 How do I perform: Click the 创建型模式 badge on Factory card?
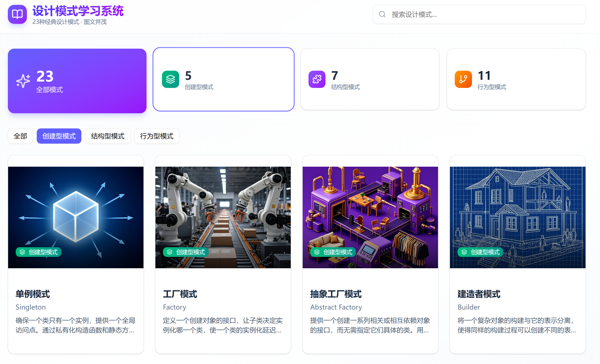pos(186,252)
